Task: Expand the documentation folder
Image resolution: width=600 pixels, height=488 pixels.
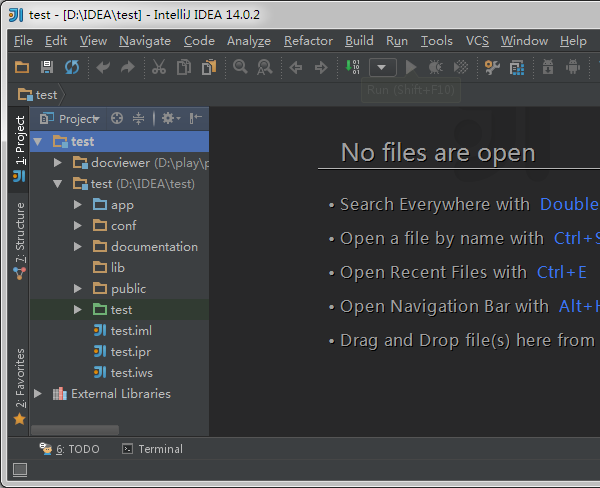Action: pyautogui.click(x=78, y=247)
